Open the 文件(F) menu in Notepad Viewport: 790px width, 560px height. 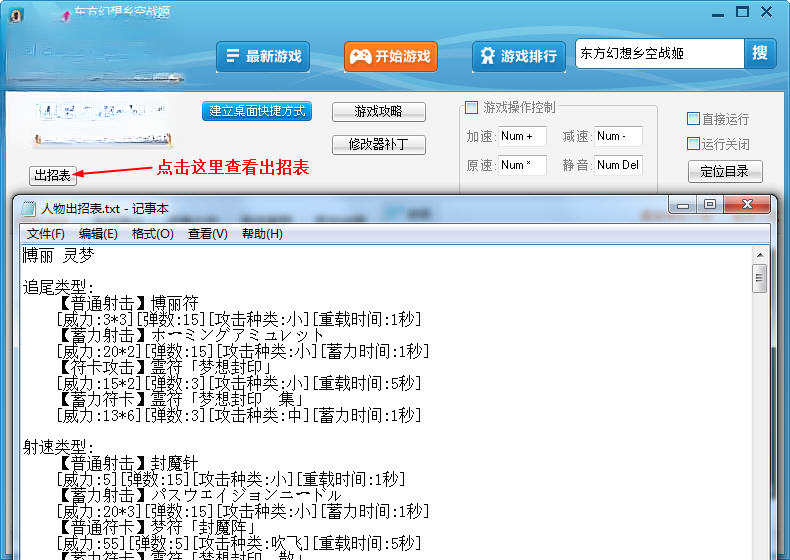click(x=46, y=234)
